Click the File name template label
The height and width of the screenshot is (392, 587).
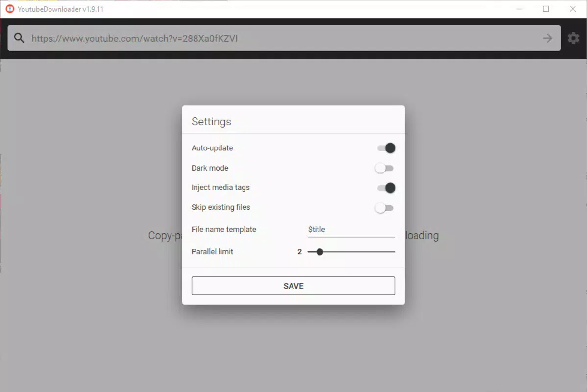tap(224, 229)
